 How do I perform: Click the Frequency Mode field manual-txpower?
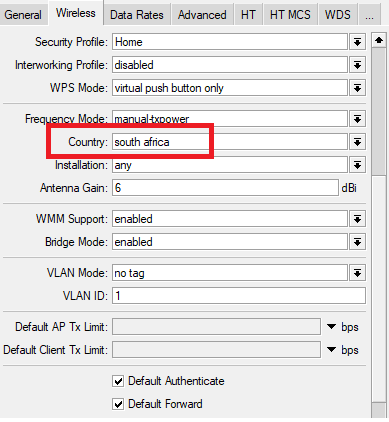(230, 119)
